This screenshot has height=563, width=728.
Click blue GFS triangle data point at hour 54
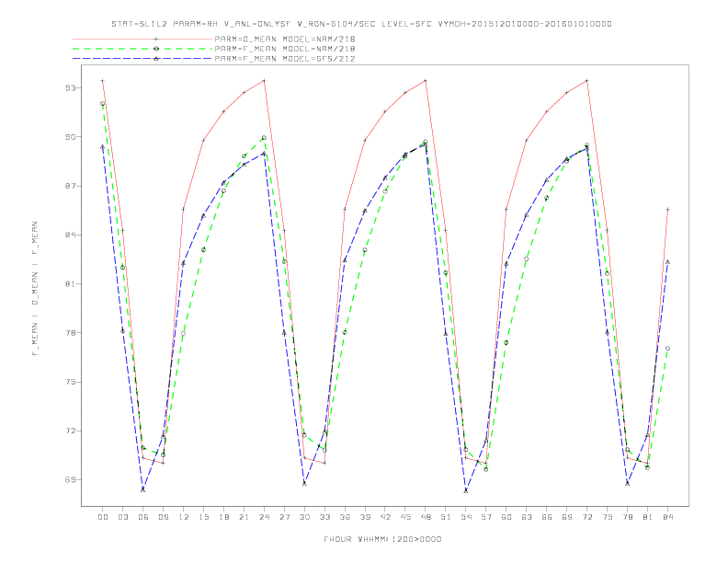point(466,490)
